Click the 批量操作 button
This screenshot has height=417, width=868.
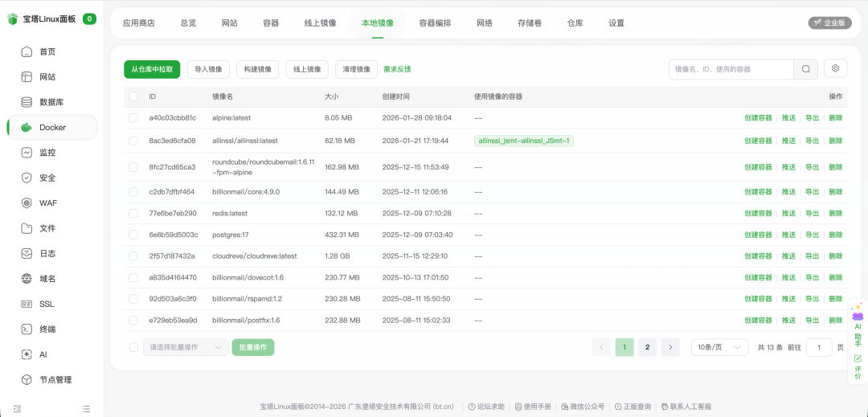(x=253, y=347)
